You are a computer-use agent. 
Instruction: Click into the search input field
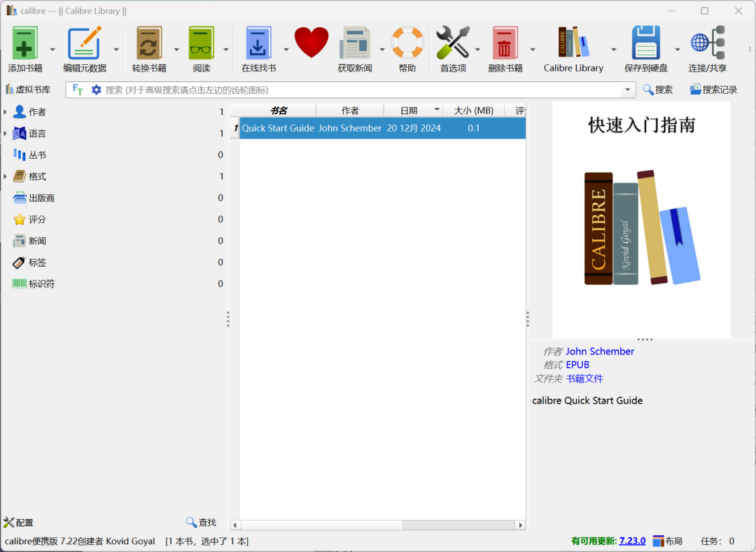[350, 90]
